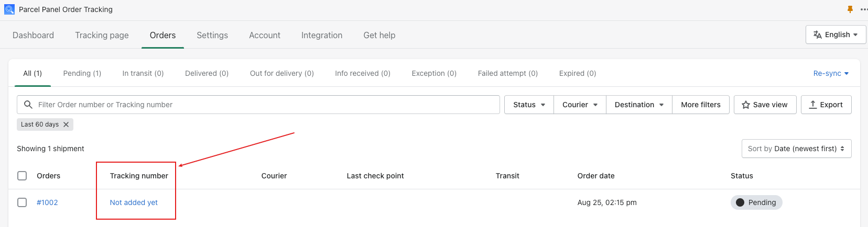Open the Not added yet tracking link

click(134, 202)
